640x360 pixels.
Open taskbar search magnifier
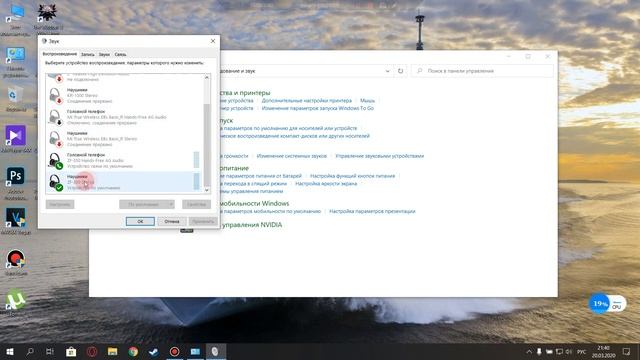pos(30,351)
